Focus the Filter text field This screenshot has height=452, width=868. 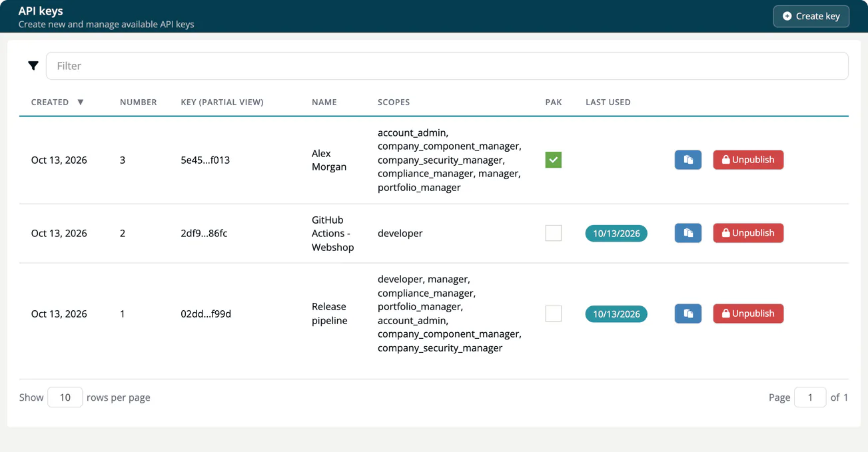tap(447, 66)
